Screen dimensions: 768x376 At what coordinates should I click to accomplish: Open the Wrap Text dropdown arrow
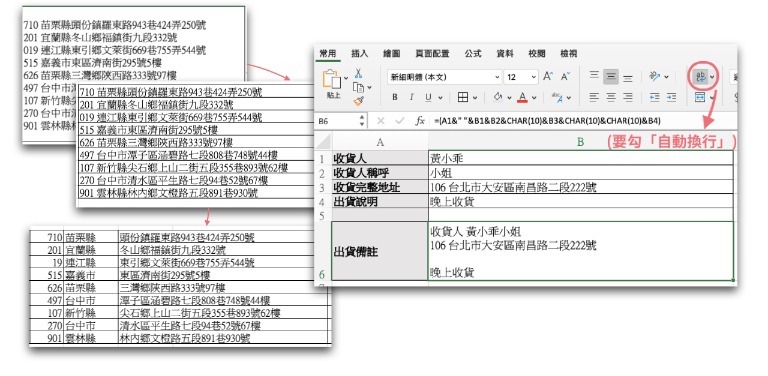pos(712,77)
